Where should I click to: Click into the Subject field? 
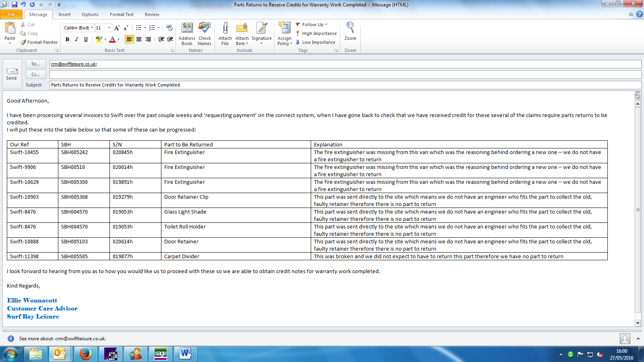pyautogui.click(x=345, y=85)
